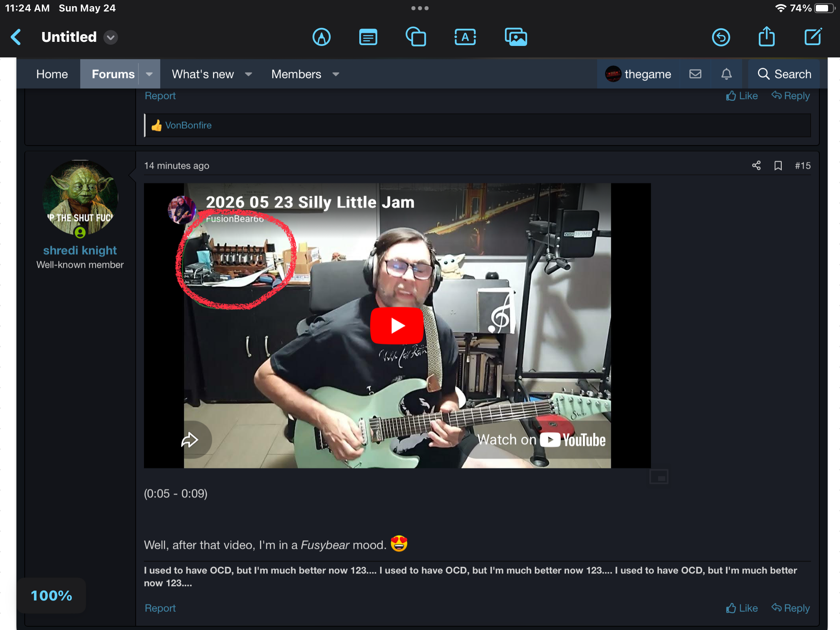The width and height of the screenshot is (840, 630).
Task: Tap the 11:24 AM clock in status bar
Action: coord(27,8)
